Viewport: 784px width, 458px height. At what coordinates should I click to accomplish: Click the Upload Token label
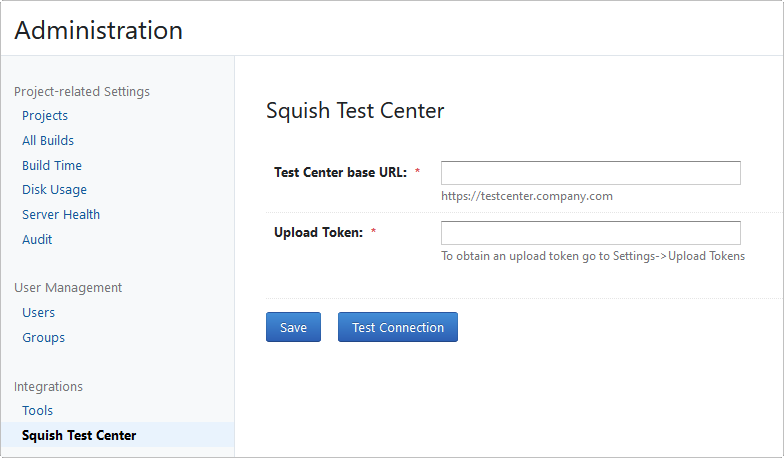(x=318, y=233)
